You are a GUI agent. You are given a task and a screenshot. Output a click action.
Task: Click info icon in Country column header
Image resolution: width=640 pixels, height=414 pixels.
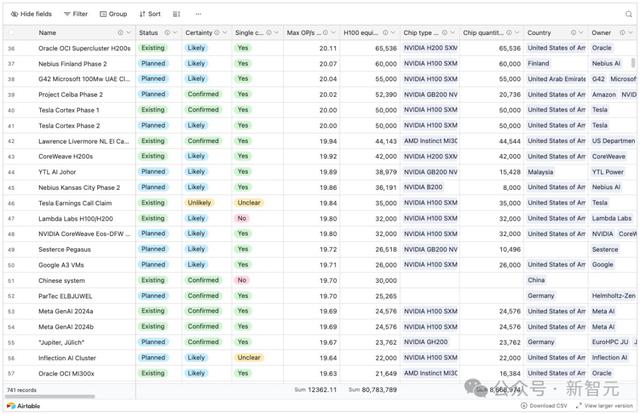pyautogui.click(x=573, y=33)
